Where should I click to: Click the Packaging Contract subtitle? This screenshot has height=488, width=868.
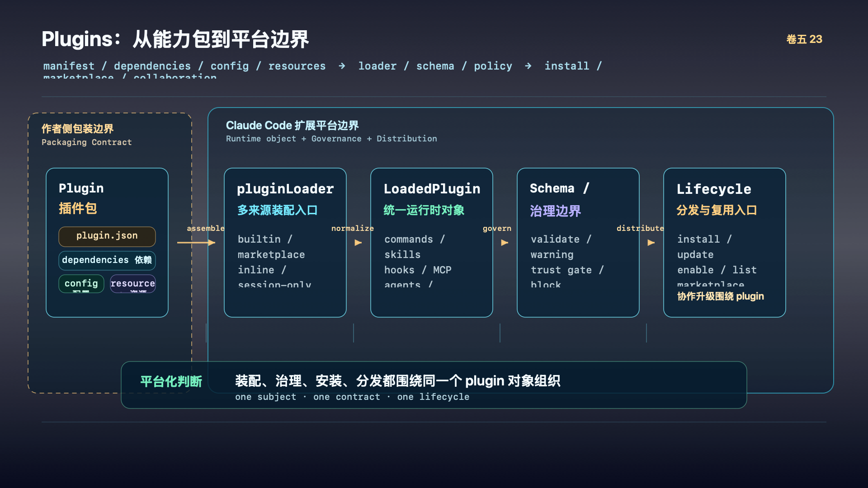[x=87, y=142]
